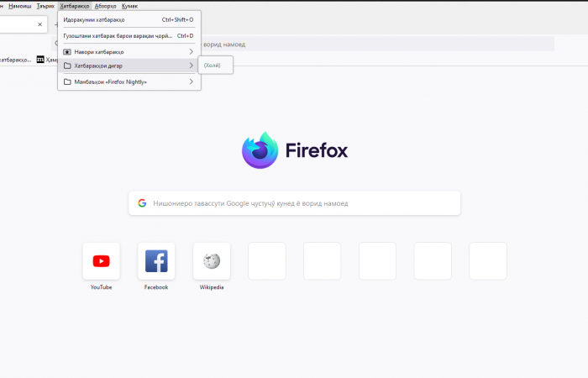Click the YouTube label text
588x378 pixels.
(x=102, y=287)
